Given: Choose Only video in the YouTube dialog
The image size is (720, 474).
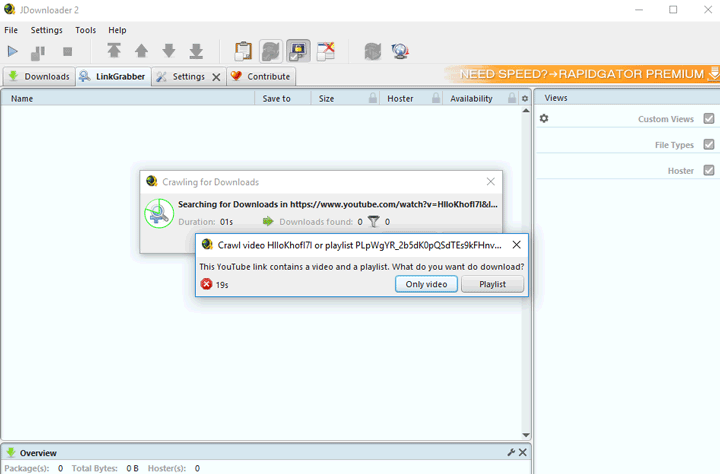Looking at the screenshot, I should (x=426, y=284).
